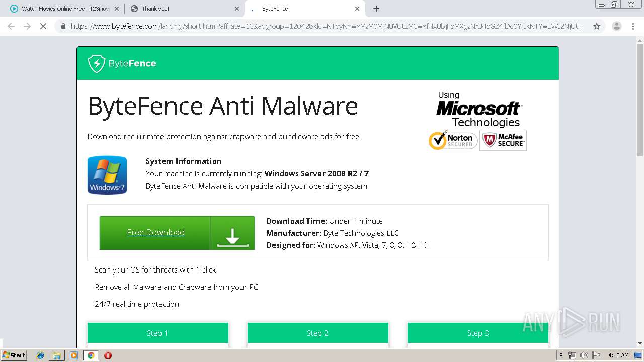Bookmark this page with star icon

point(597,26)
